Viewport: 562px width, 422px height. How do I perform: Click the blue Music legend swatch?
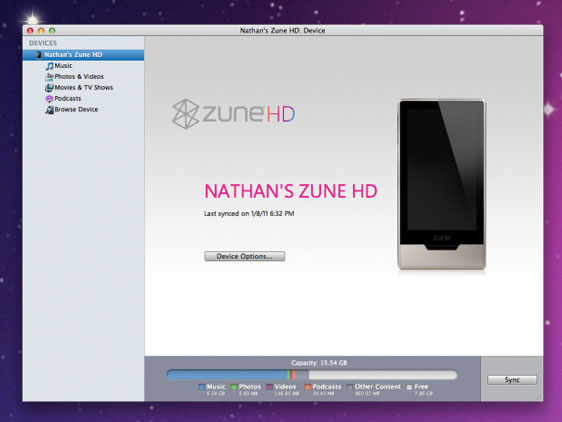pos(201,387)
